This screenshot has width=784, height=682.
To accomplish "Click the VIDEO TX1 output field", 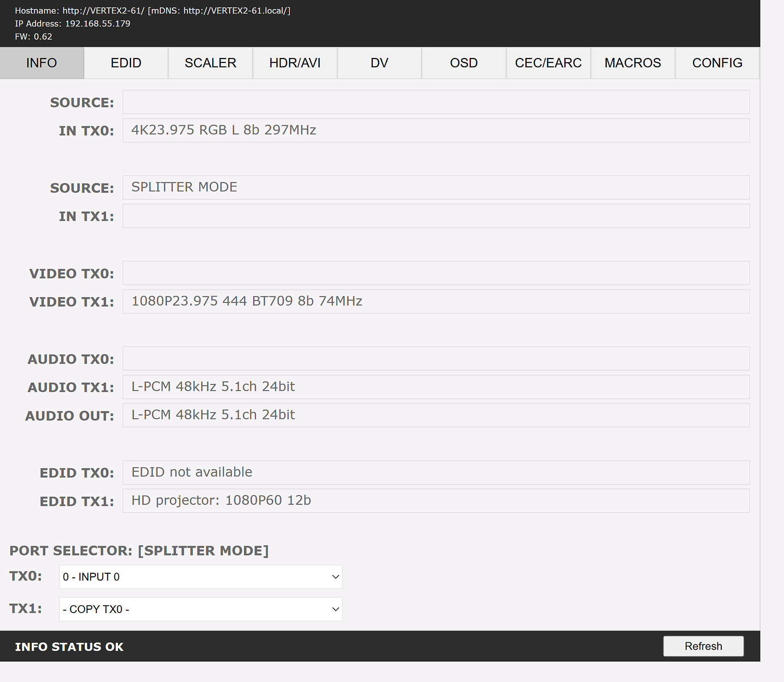I will [x=436, y=301].
